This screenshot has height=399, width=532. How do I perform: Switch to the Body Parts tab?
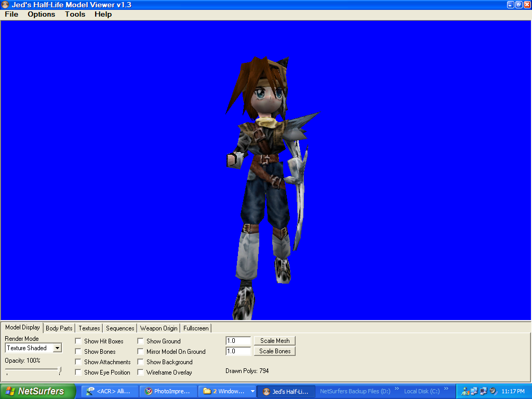[59, 328]
